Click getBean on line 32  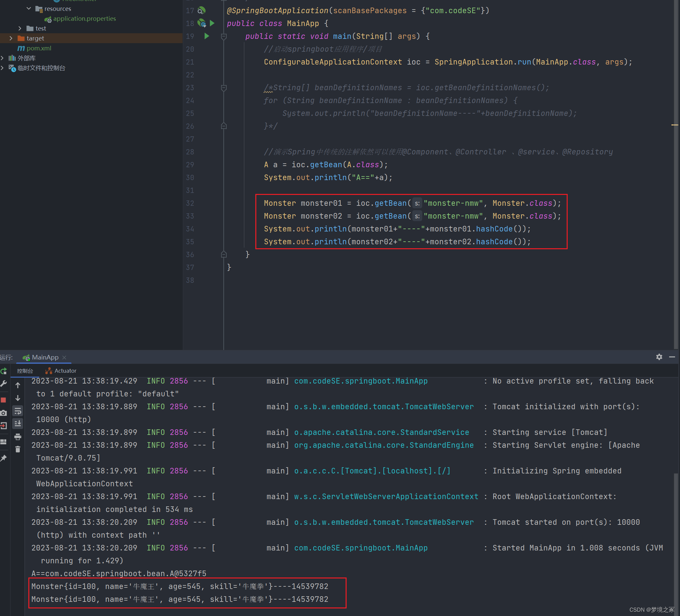(x=391, y=203)
